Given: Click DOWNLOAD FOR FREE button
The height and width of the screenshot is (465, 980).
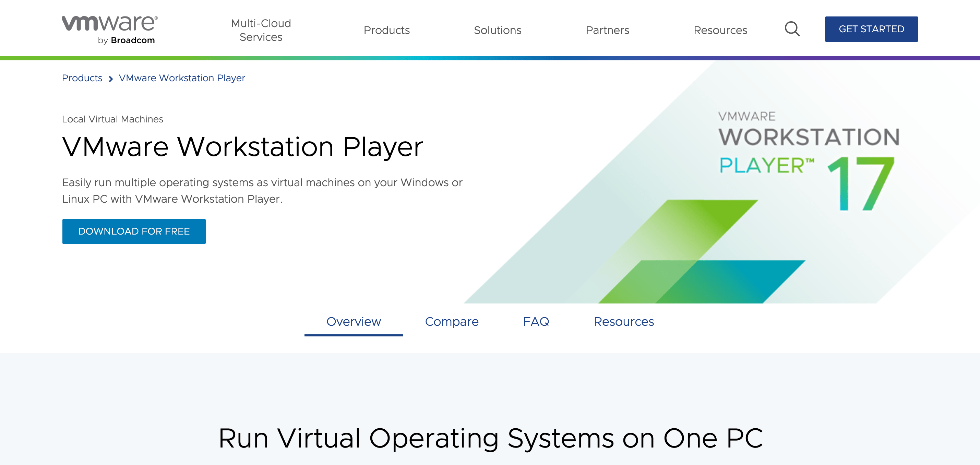Looking at the screenshot, I should [x=134, y=231].
